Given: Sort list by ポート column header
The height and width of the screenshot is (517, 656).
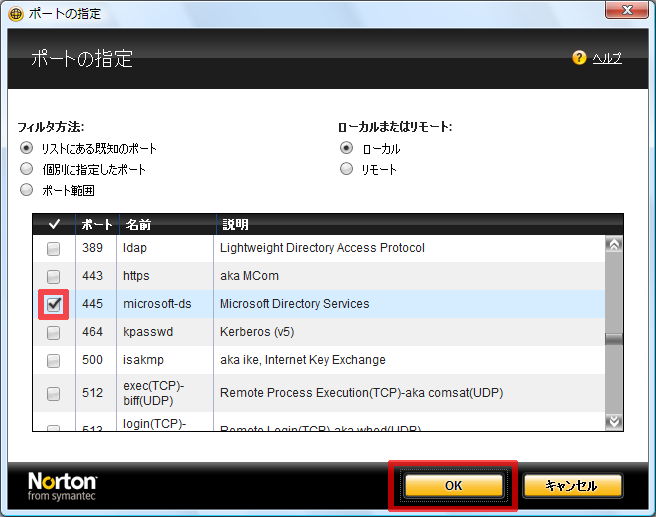Looking at the screenshot, I should tap(96, 225).
